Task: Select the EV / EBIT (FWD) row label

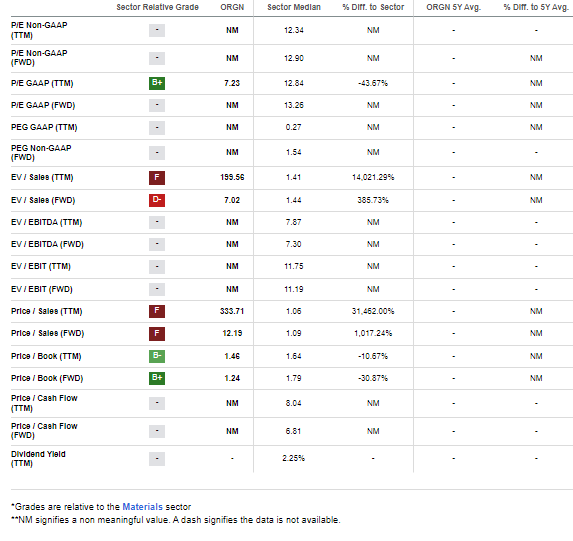Action: 42,289
